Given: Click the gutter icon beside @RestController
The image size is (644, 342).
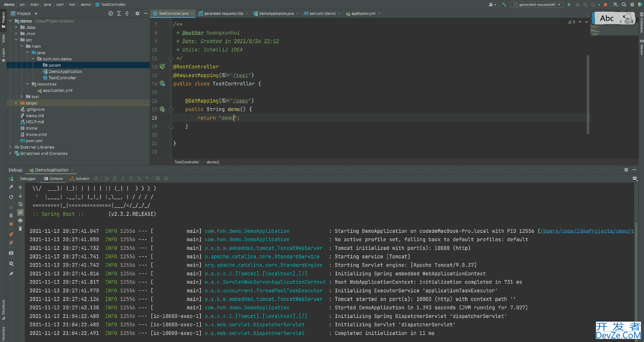Looking at the screenshot, I should pos(162,67).
